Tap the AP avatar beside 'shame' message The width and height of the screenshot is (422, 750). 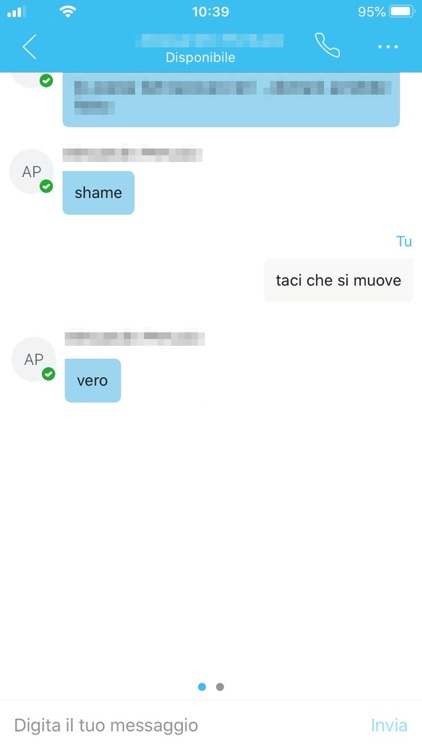coord(32,172)
